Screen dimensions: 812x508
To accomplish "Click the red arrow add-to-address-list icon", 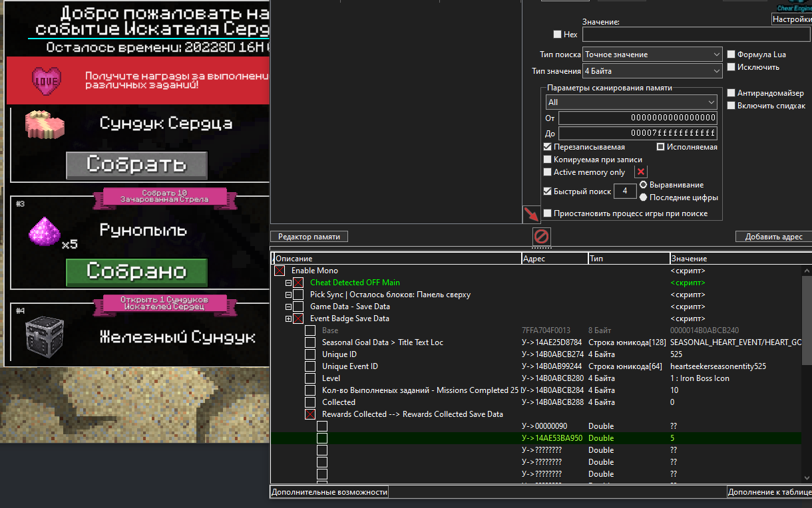I will 530,214.
